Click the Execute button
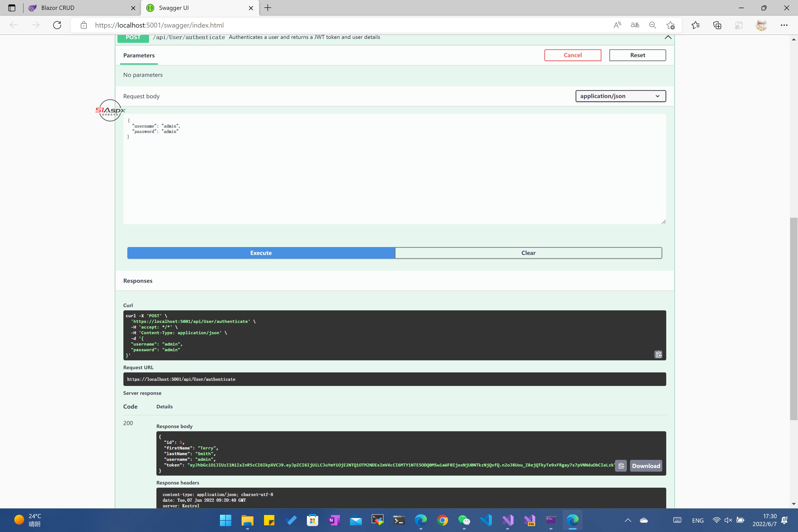 261,253
